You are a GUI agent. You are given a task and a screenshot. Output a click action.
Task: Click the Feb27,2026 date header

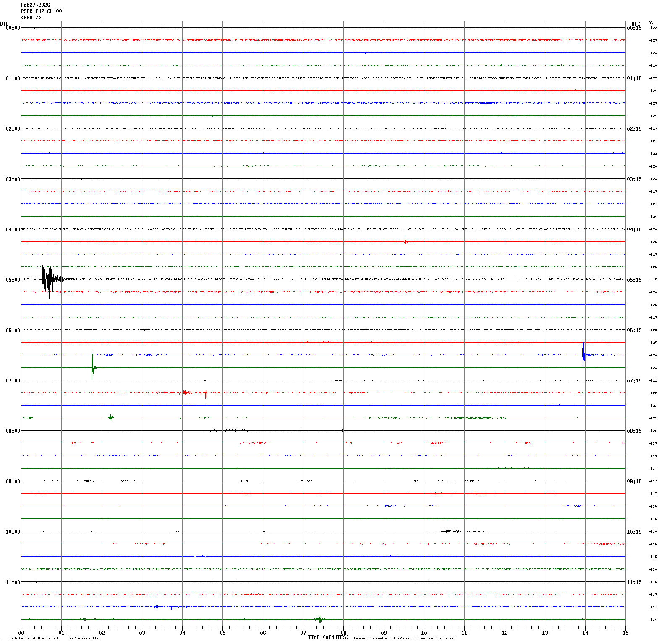coord(35,5)
